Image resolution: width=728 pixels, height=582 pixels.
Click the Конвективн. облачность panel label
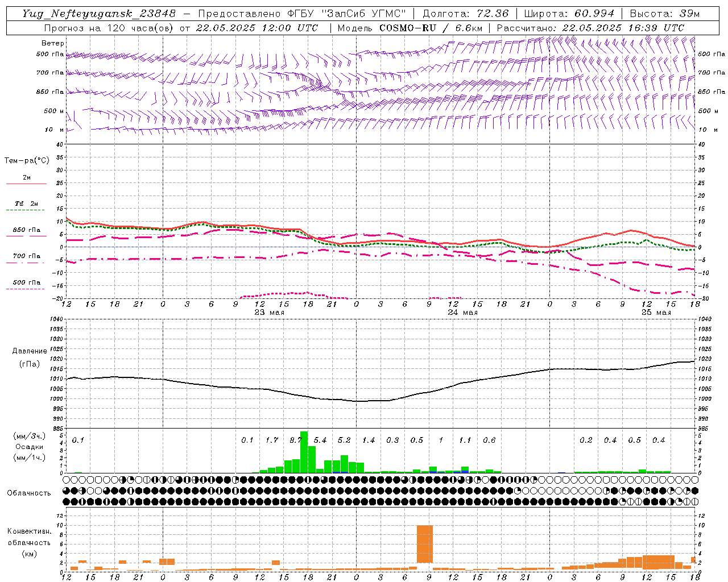pos(29,537)
